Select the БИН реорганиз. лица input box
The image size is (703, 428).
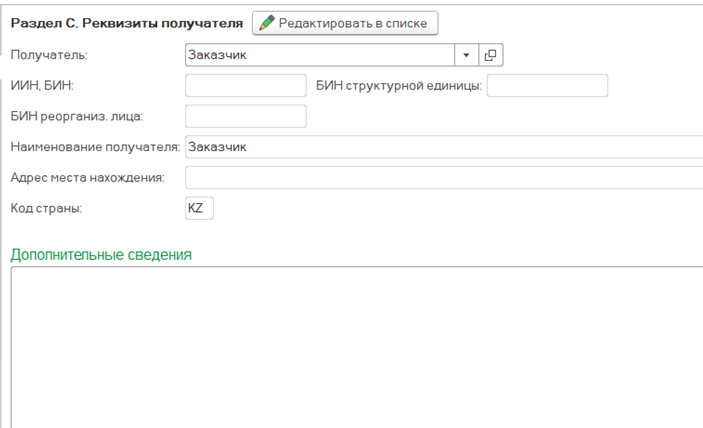[x=246, y=116]
